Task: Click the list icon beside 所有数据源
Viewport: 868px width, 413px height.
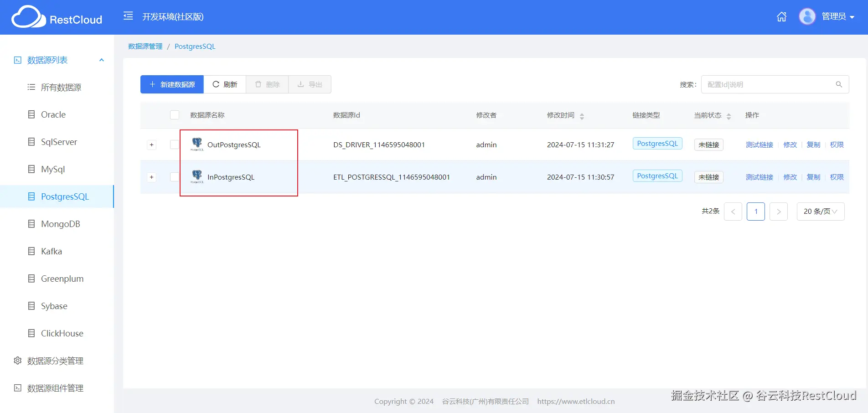Action: (x=31, y=87)
